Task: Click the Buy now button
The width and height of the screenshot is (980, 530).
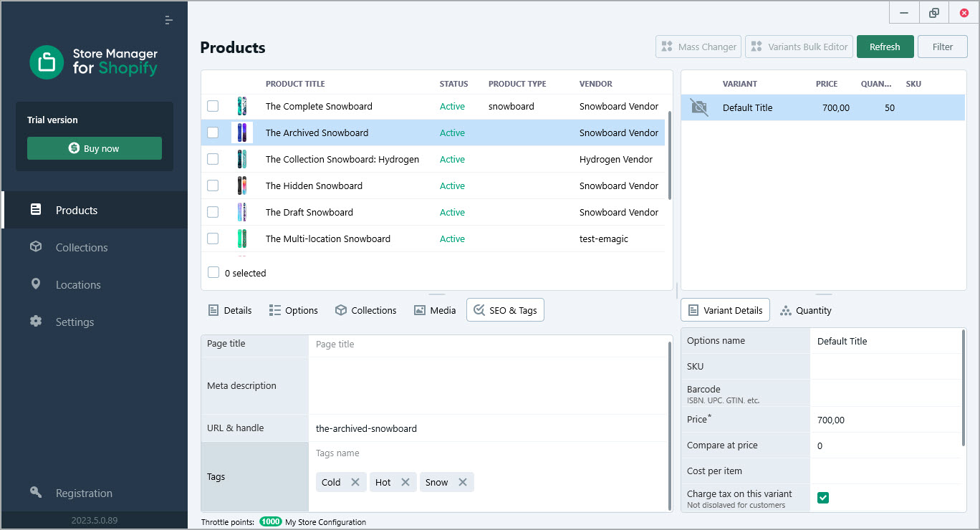Action: [95, 148]
